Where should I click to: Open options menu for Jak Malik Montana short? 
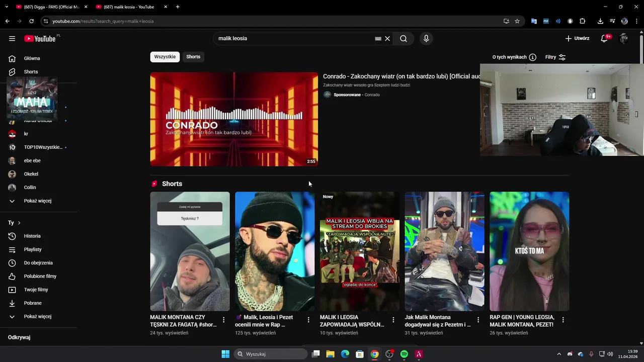pos(478,320)
